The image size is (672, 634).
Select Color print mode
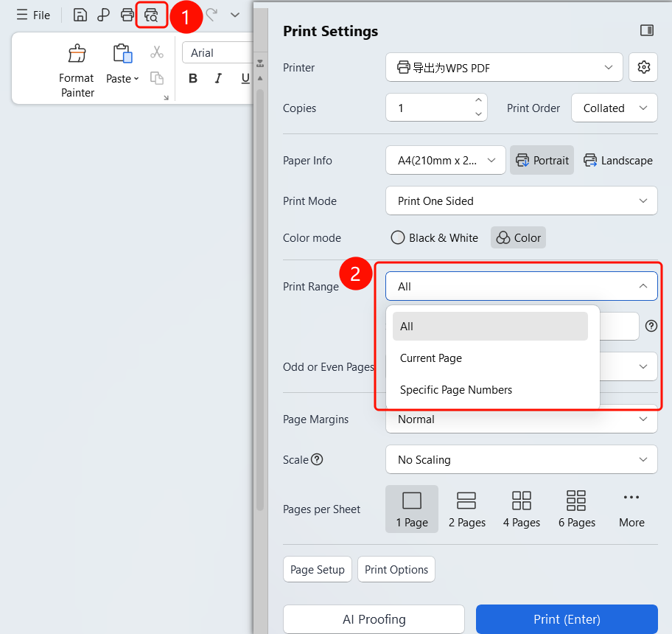tap(518, 237)
